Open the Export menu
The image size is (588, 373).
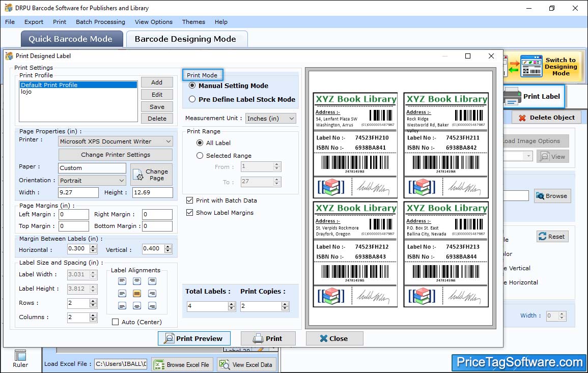34,22
